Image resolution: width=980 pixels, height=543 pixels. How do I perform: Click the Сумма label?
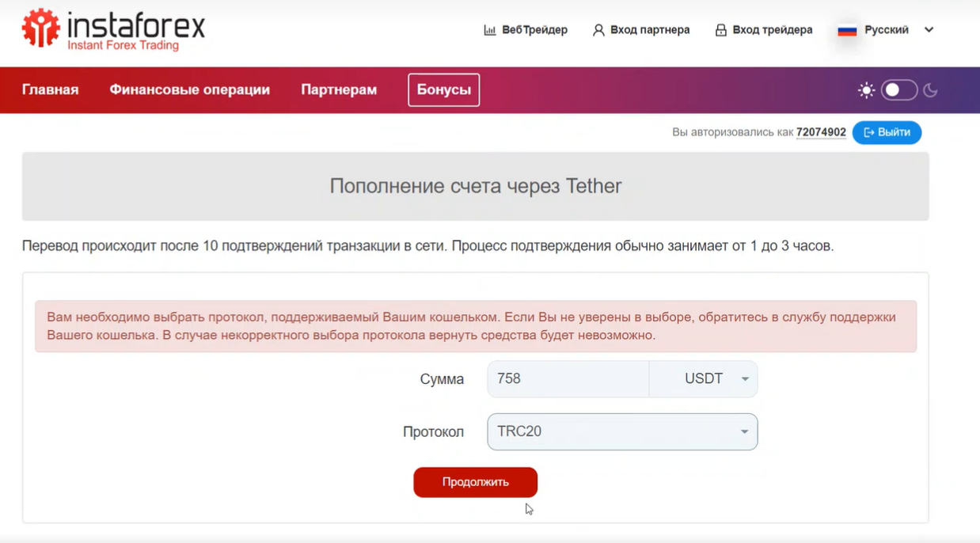(x=442, y=379)
